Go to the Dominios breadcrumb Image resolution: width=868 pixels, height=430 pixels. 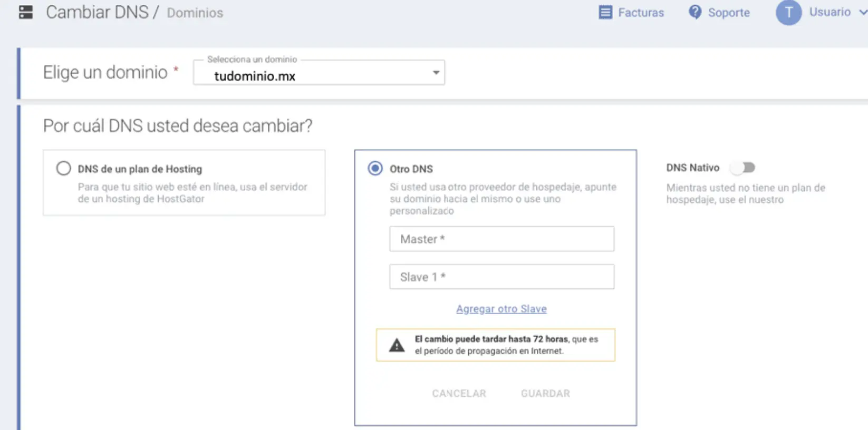[195, 13]
